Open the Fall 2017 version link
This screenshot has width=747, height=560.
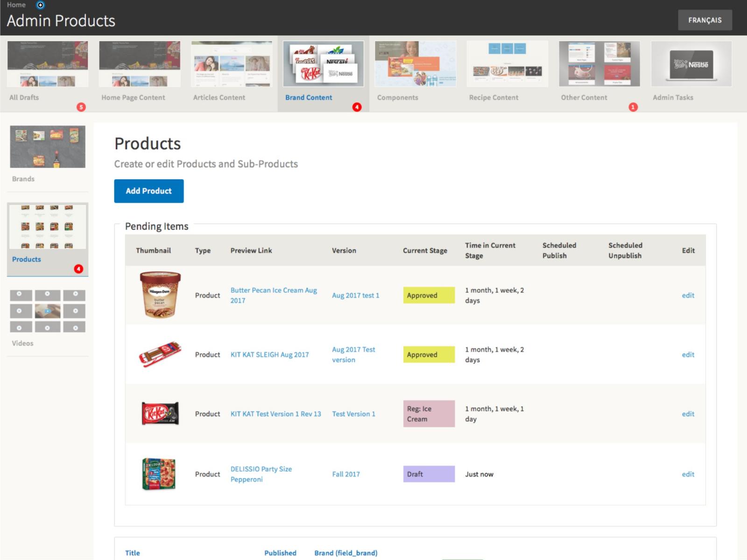point(346,474)
